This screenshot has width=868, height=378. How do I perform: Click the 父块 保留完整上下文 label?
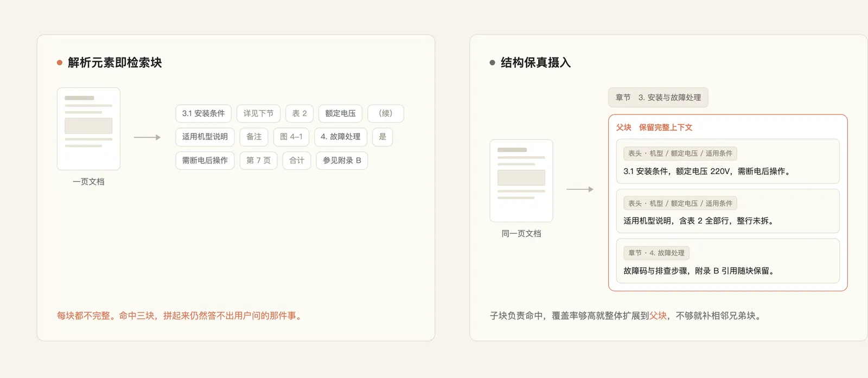(654, 127)
